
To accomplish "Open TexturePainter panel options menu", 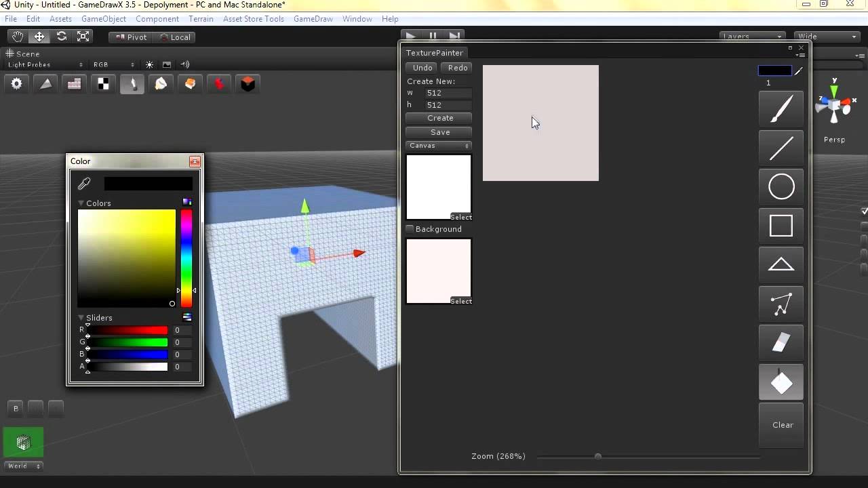I will tap(801, 55).
